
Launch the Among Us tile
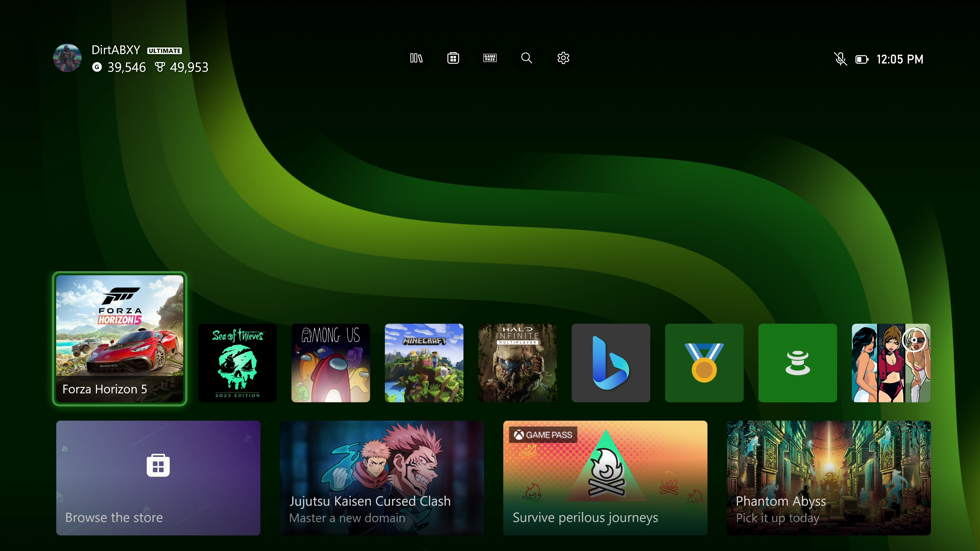[x=330, y=363]
